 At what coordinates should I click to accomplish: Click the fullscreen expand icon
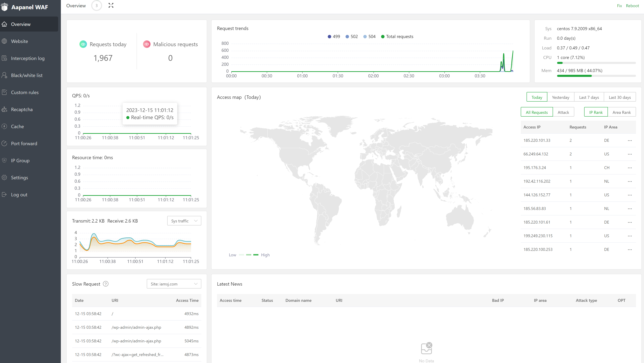pos(111,5)
